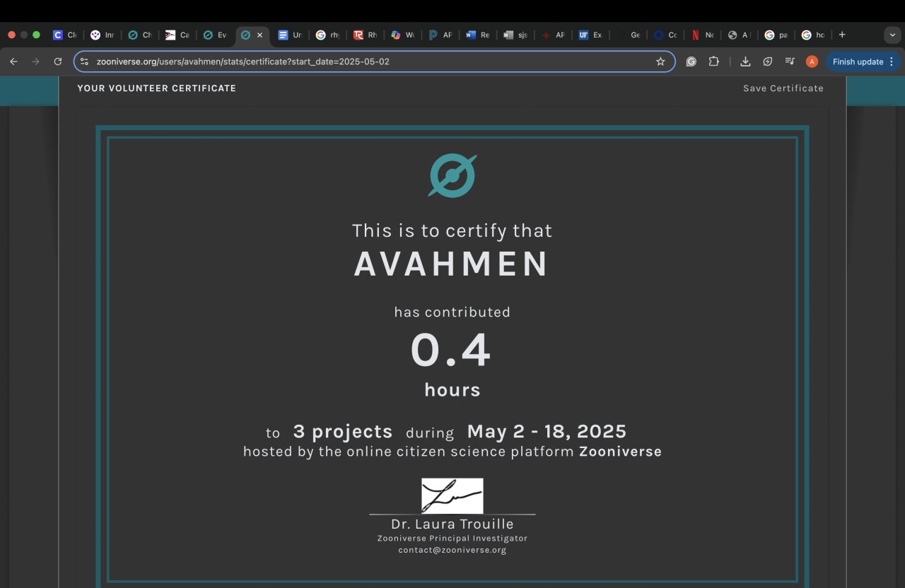The width and height of the screenshot is (905, 588).
Task: Click 'Dr. Laura Trouille' name
Action: [452, 524]
